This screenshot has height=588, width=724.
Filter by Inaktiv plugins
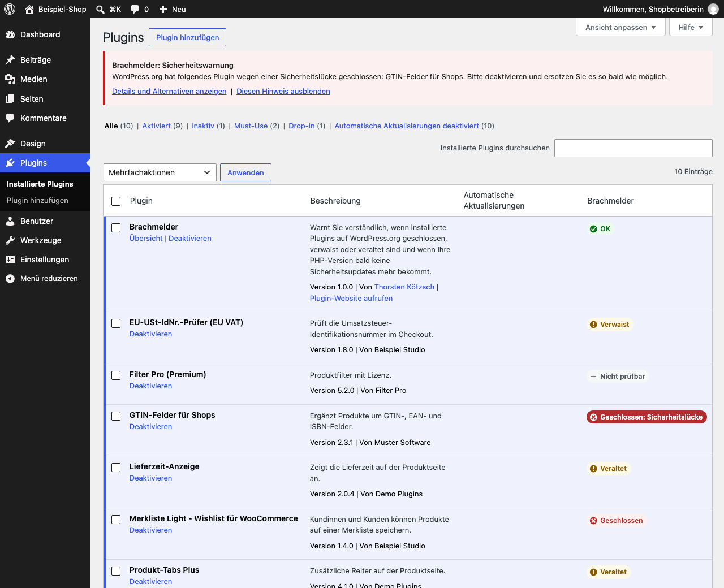tap(203, 126)
